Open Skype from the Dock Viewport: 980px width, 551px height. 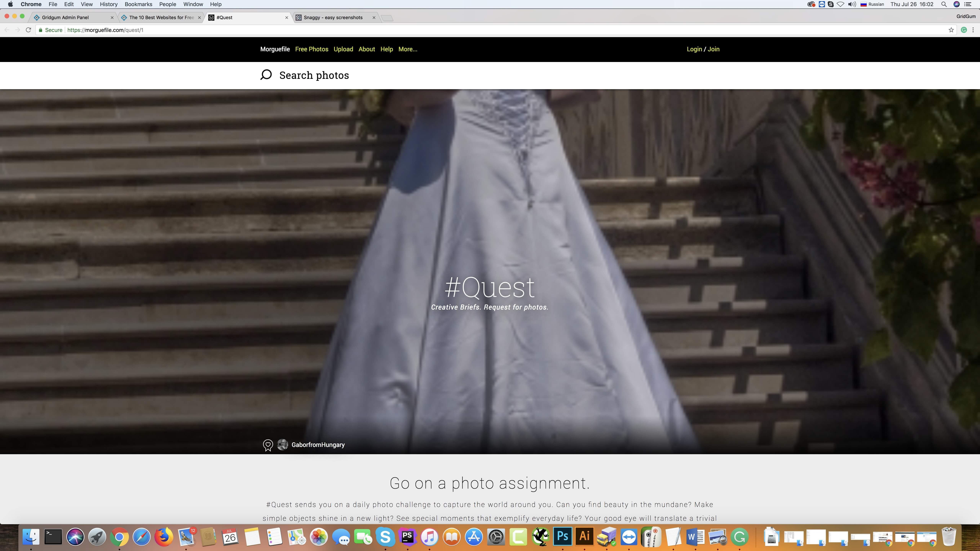(x=385, y=537)
